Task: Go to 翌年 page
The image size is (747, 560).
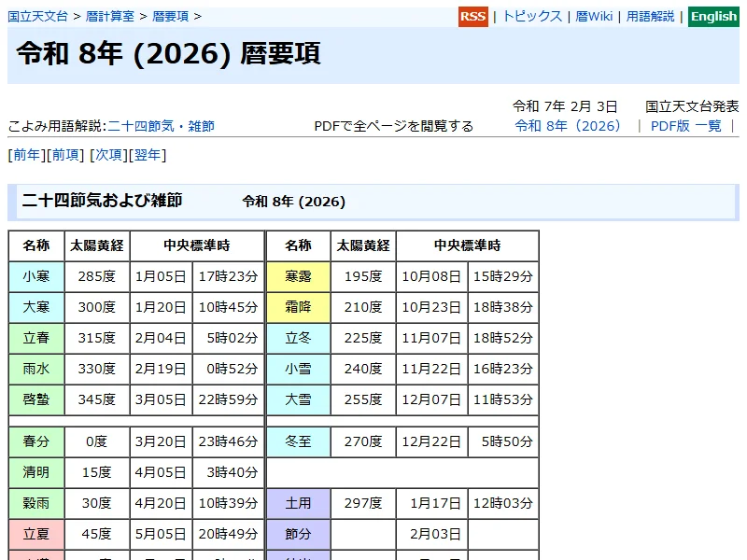Action: [x=148, y=155]
